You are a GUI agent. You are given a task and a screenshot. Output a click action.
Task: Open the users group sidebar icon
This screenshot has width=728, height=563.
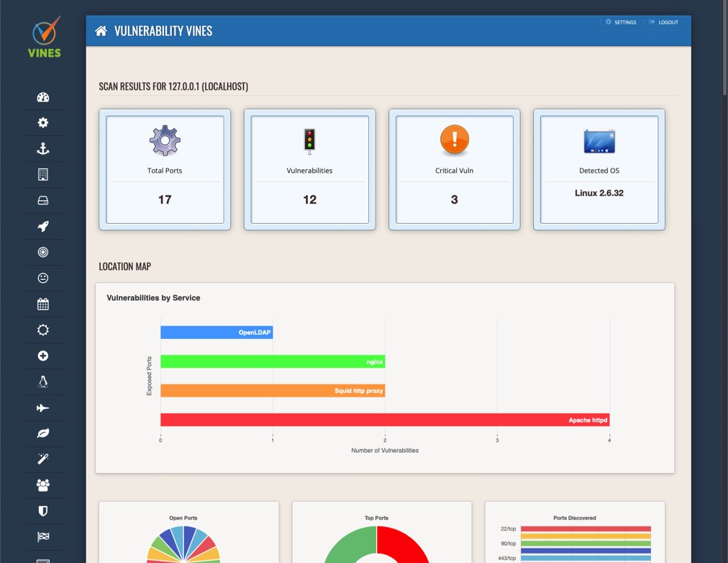43,485
